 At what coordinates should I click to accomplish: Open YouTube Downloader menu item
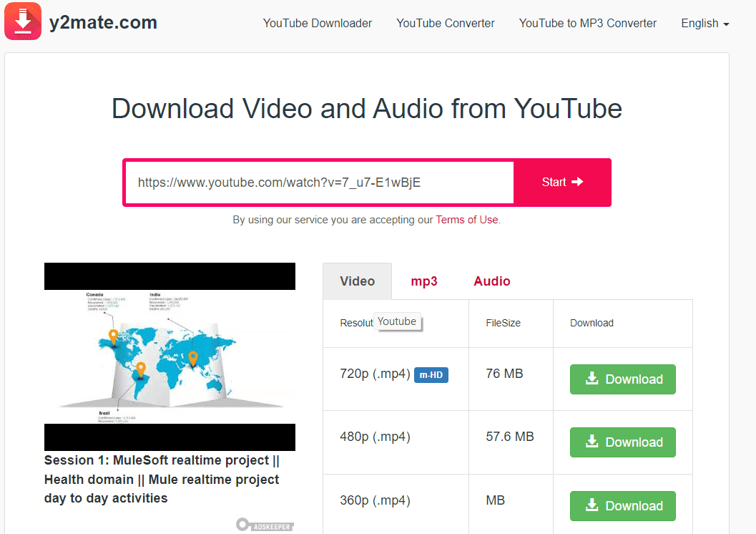(x=318, y=23)
